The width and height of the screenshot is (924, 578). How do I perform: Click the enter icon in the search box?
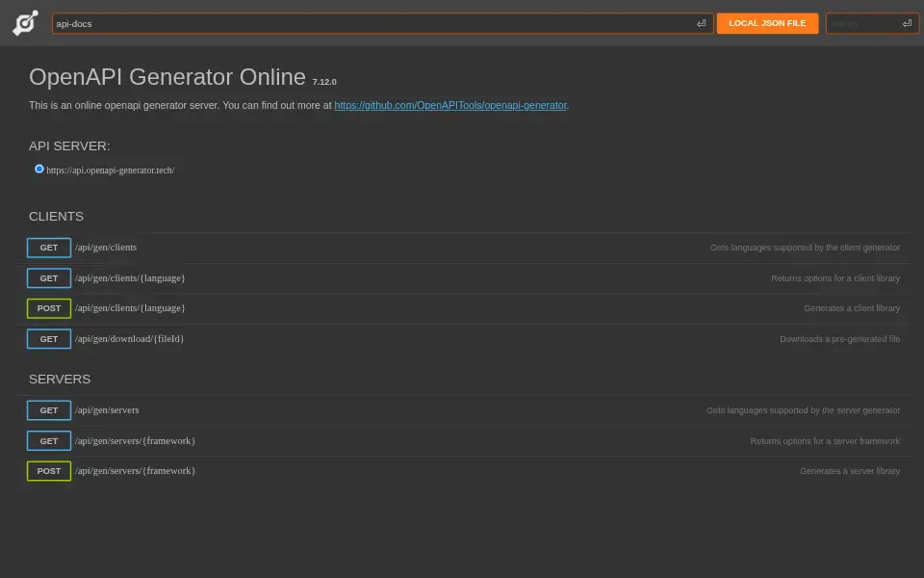[x=907, y=23]
